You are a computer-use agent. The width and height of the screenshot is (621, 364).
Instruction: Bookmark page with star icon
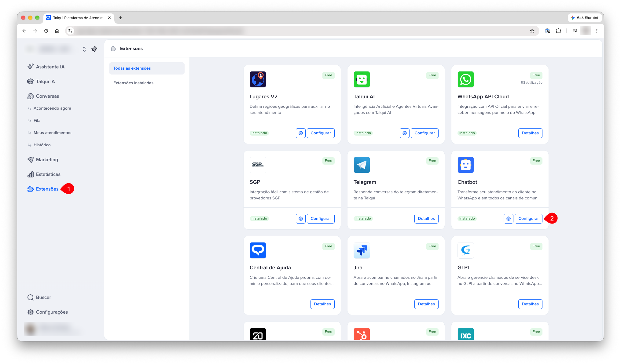532,31
